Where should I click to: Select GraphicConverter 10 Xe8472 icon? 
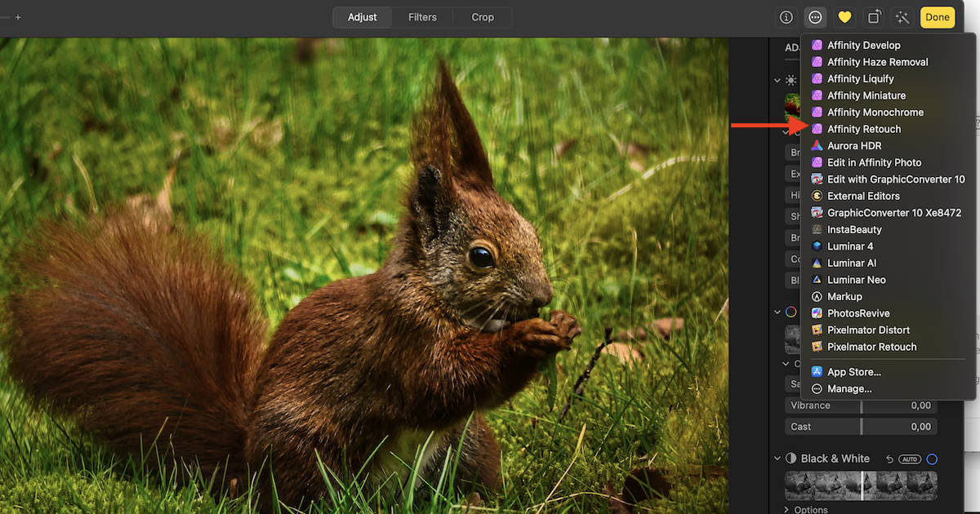tap(817, 213)
